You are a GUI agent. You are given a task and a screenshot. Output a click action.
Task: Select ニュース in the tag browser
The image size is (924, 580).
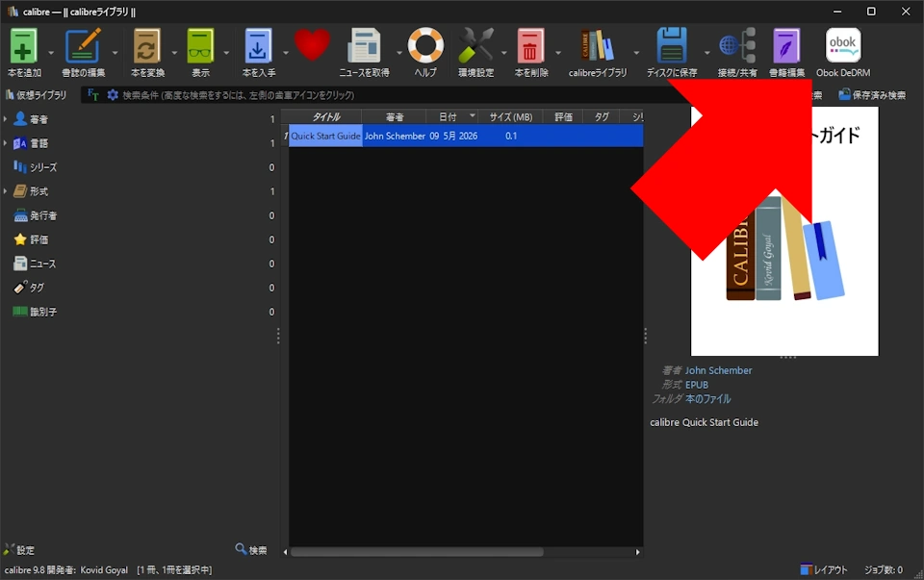[42, 264]
